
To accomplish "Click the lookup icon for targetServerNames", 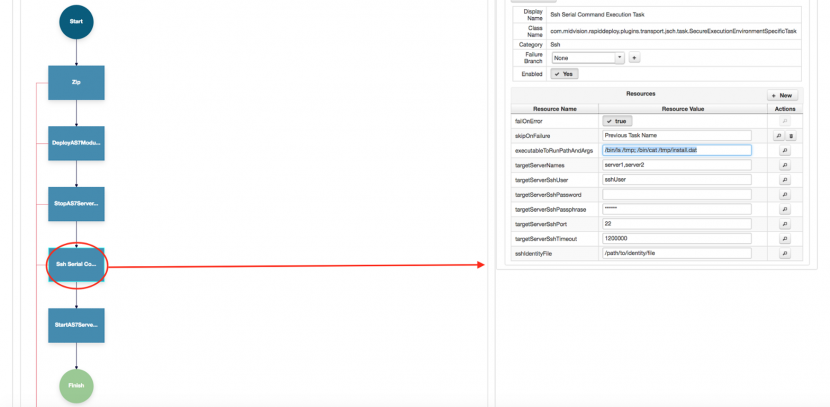I will coord(784,165).
